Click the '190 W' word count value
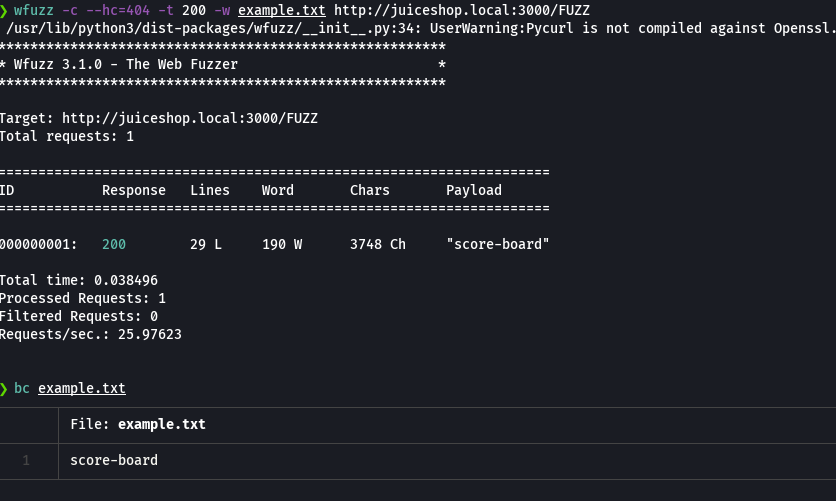 [x=282, y=245]
